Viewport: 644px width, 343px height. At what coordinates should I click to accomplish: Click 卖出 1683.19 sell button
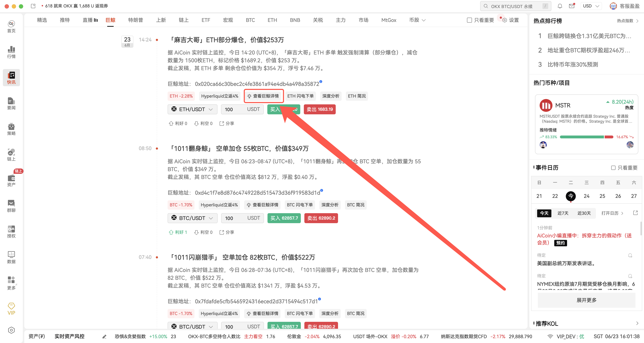click(320, 109)
